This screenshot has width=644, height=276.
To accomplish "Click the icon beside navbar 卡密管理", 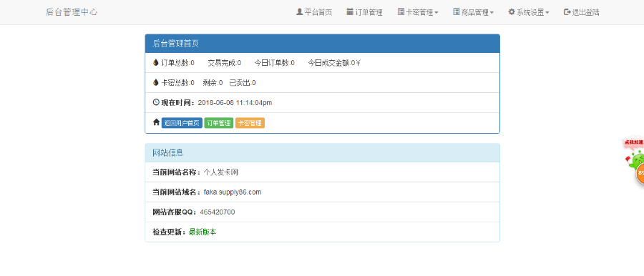I will [401, 12].
